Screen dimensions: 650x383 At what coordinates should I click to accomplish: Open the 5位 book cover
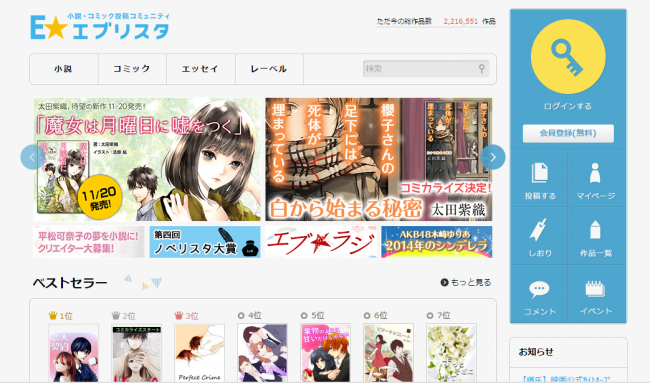click(x=325, y=353)
